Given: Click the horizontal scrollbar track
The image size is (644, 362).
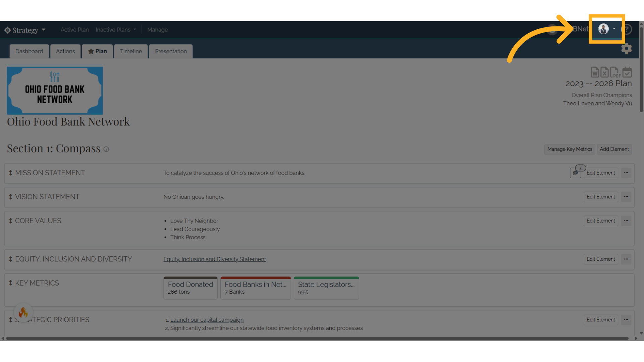Looking at the screenshot, I should coord(317,338).
